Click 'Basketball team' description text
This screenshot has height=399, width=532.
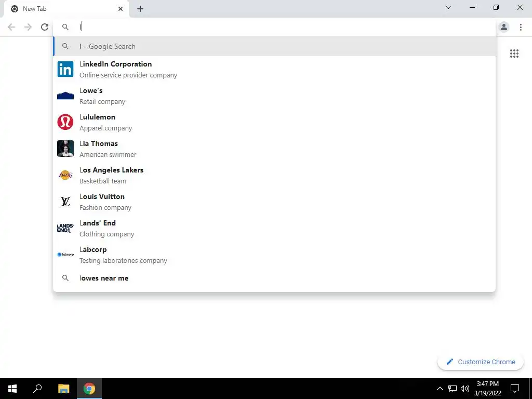click(x=103, y=181)
